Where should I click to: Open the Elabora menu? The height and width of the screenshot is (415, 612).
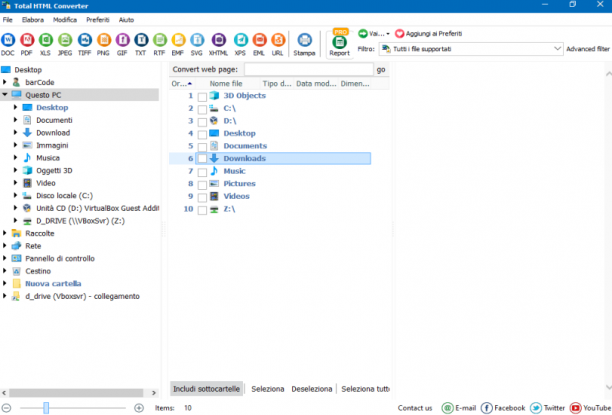pos(33,20)
